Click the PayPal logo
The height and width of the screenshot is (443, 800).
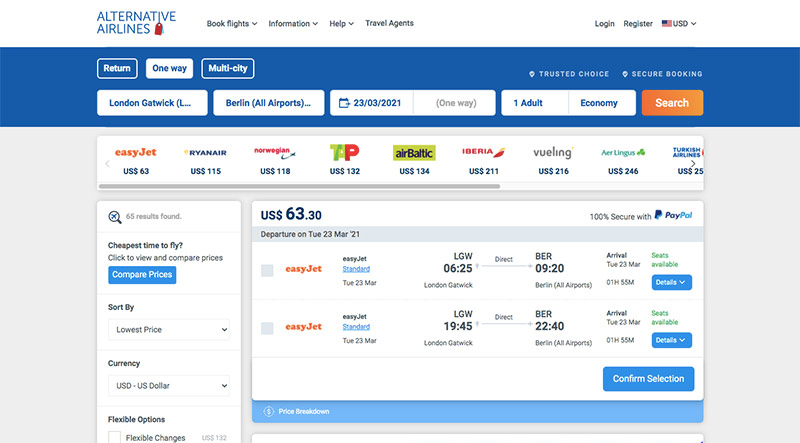[x=673, y=215]
